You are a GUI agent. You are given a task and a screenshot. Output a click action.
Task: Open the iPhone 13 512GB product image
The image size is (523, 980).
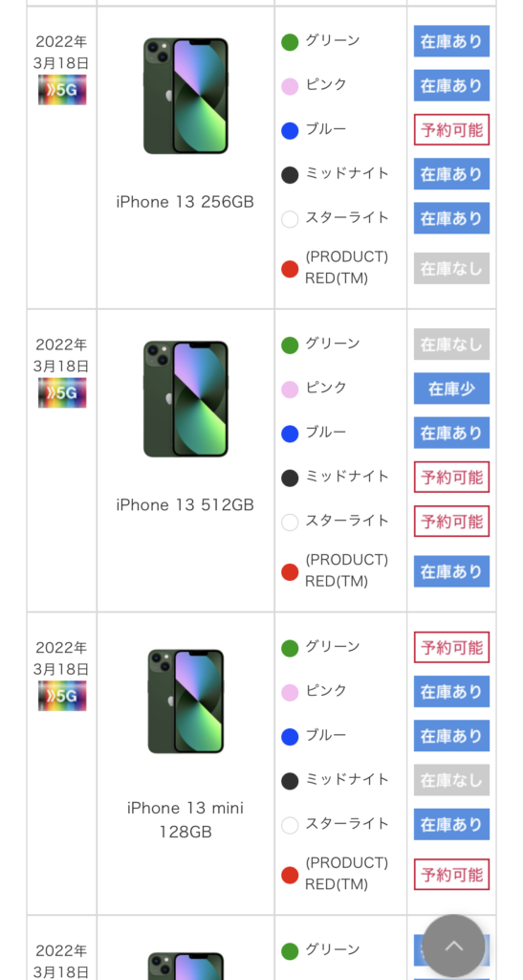click(x=185, y=399)
